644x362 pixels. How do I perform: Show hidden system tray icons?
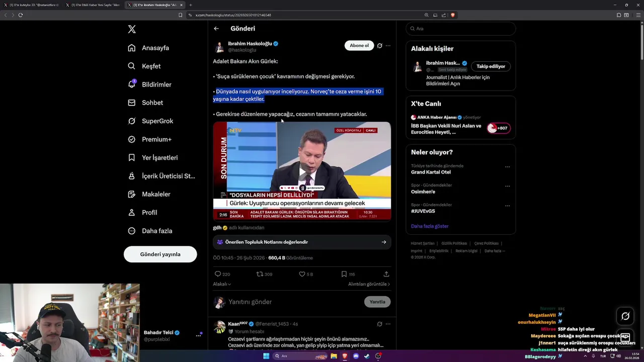point(586,356)
